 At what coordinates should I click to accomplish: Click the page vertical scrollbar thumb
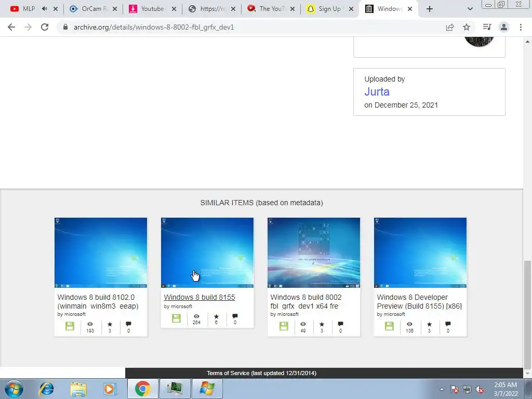point(527,314)
